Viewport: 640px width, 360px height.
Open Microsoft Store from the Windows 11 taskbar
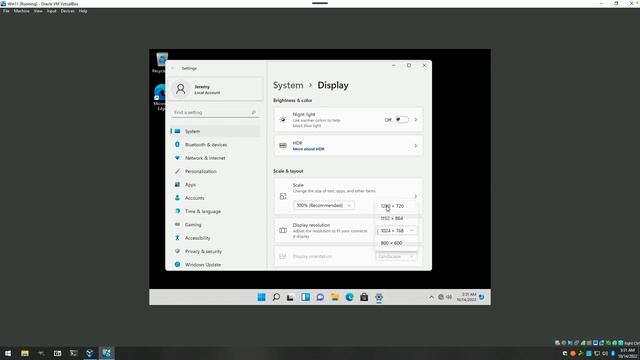click(x=364, y=297)
